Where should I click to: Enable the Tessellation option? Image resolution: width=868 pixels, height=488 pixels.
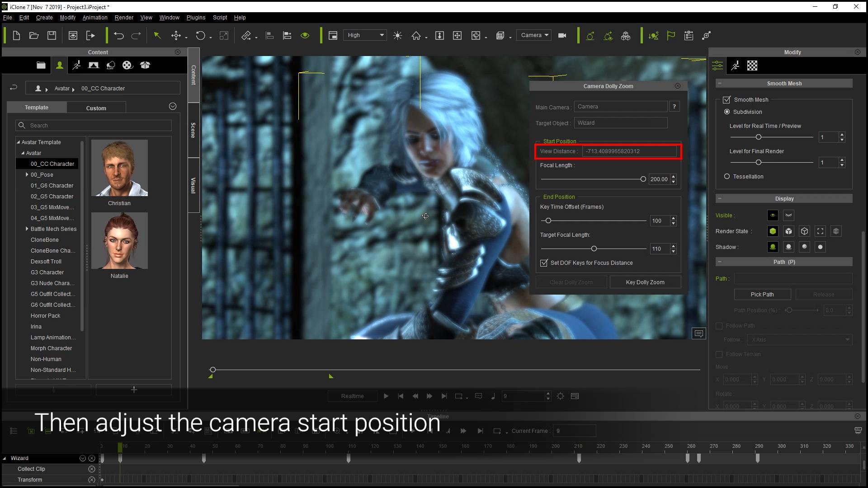(727, 176)
